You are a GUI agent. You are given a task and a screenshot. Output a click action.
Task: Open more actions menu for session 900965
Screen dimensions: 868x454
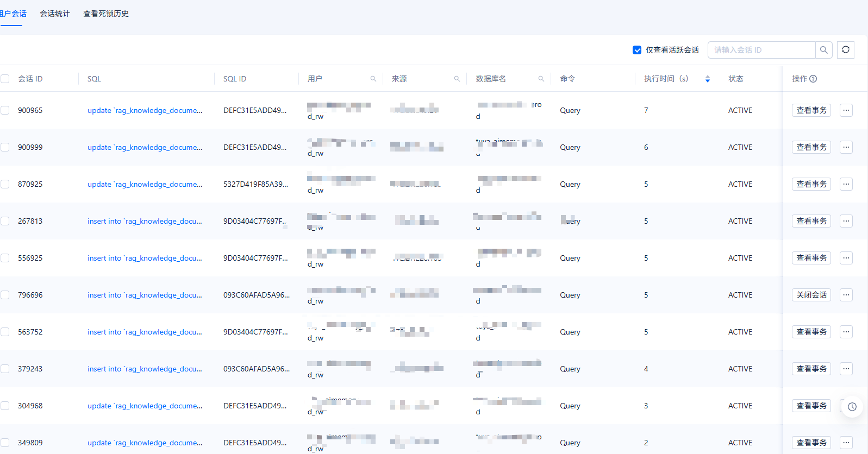[846, 110]
